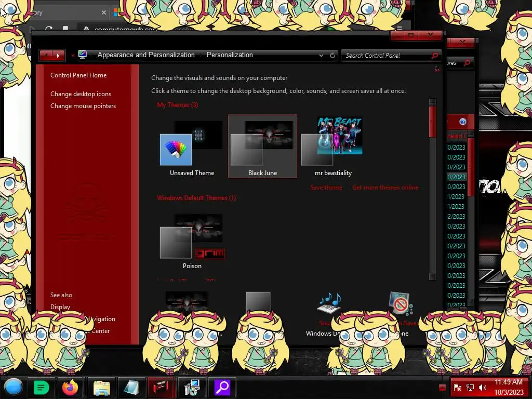Click the Personalization breadcrumb

pos(230,55)
